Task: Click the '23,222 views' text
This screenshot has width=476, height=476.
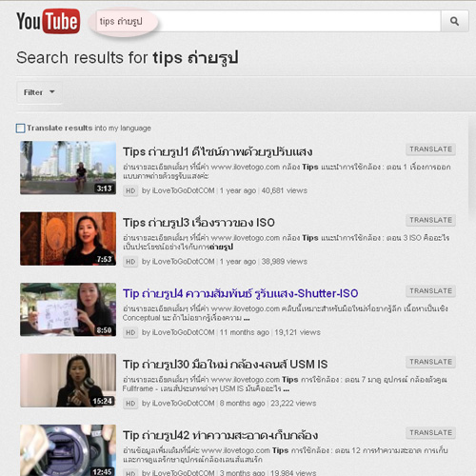Action: tap(293, 404)
